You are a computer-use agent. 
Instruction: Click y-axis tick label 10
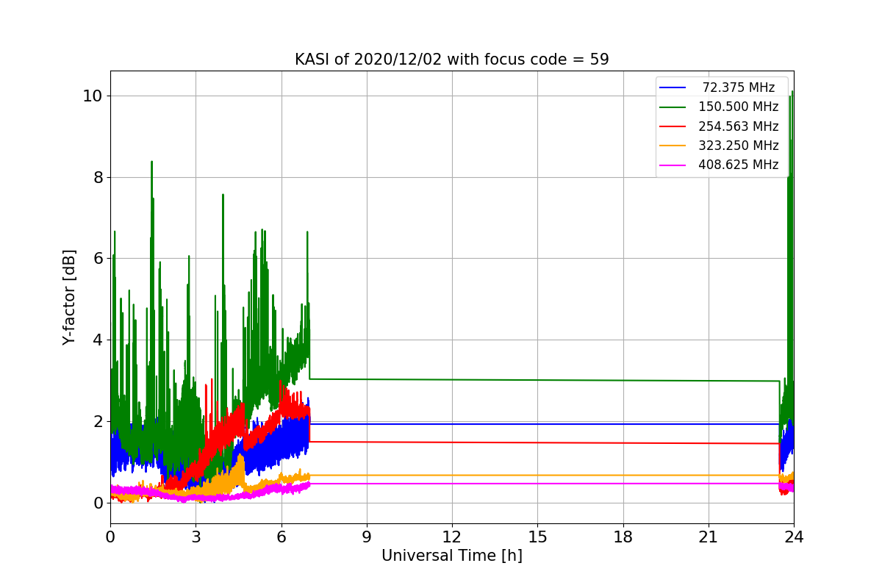click(93, 96)
